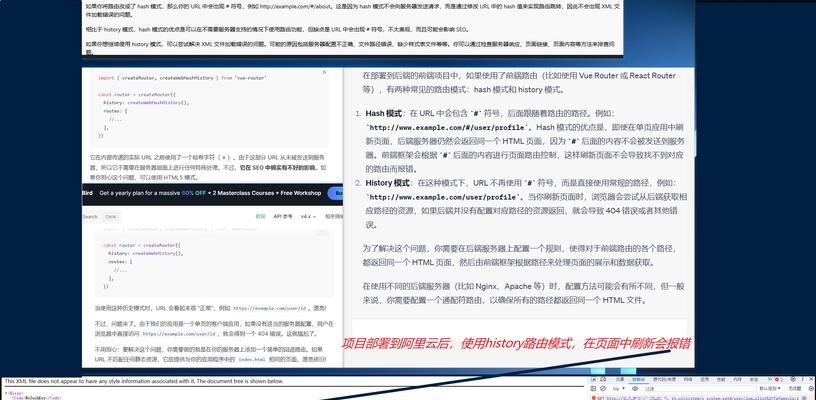
Task: Close the DevTools panel
Action: click(x=812, y=380)
